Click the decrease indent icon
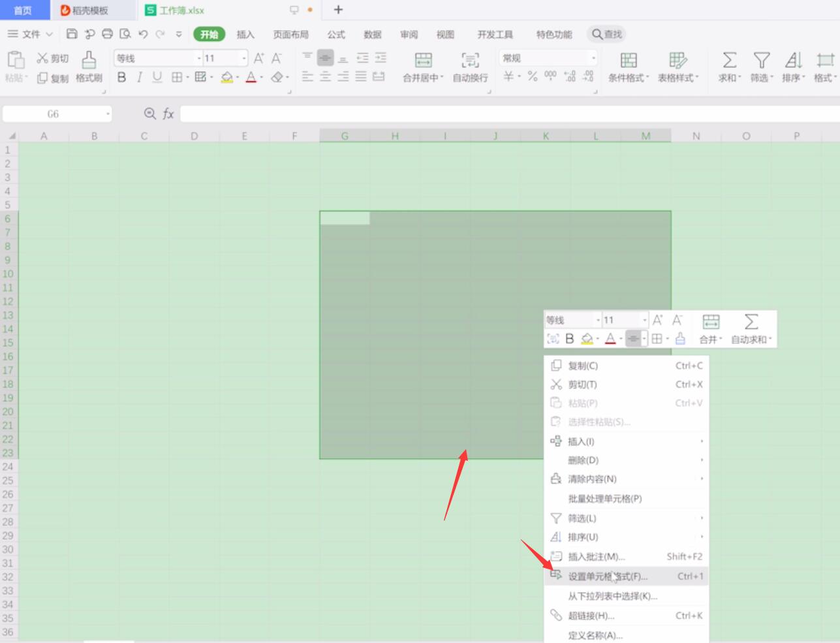Viewport: 840px width, 643px height. point(362,57)
